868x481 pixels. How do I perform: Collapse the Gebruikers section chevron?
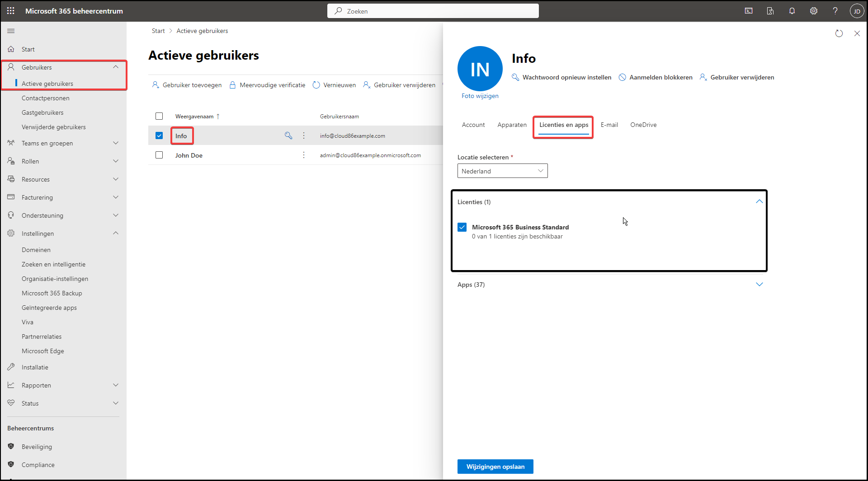116,67
